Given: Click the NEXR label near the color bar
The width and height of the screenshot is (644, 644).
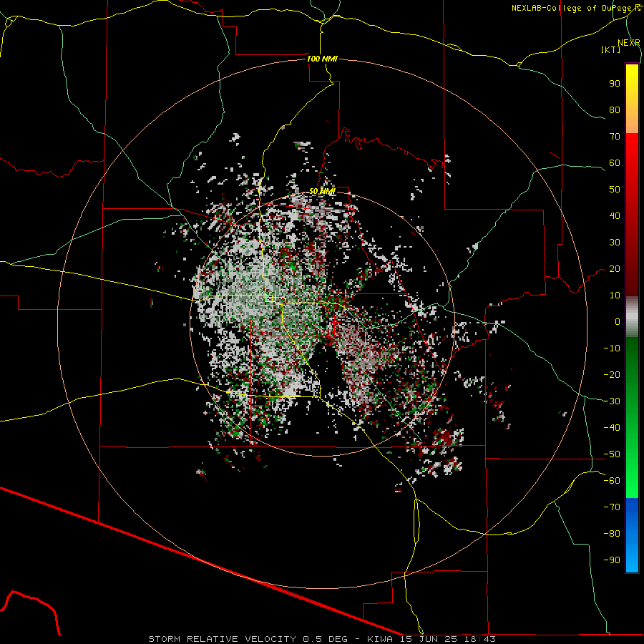Looking at the screenshot, I should pyautogui.click(x=629, y=43).
